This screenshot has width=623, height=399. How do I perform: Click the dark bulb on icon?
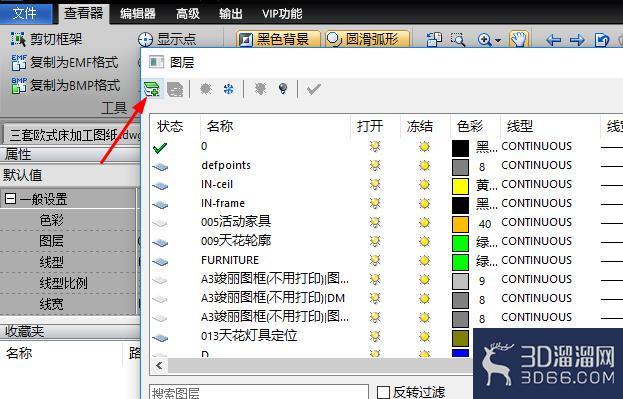point(283,89)
